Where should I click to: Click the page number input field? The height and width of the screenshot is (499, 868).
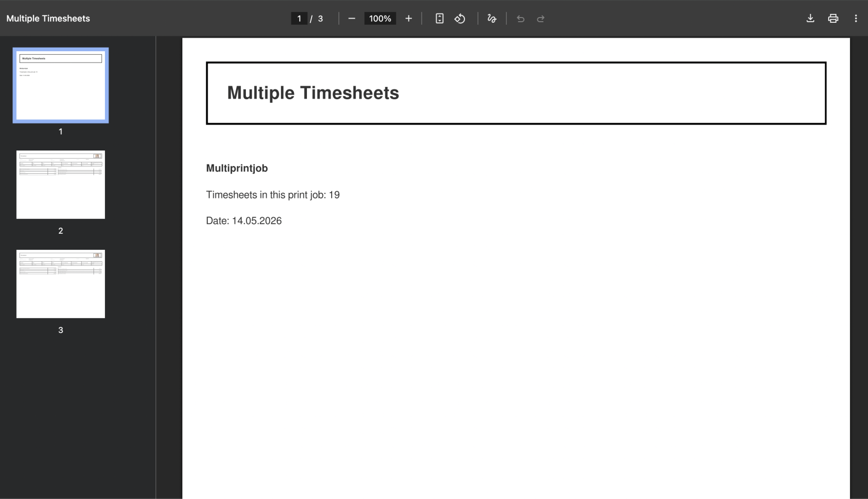pyautogui.click(x=299, y=19)
